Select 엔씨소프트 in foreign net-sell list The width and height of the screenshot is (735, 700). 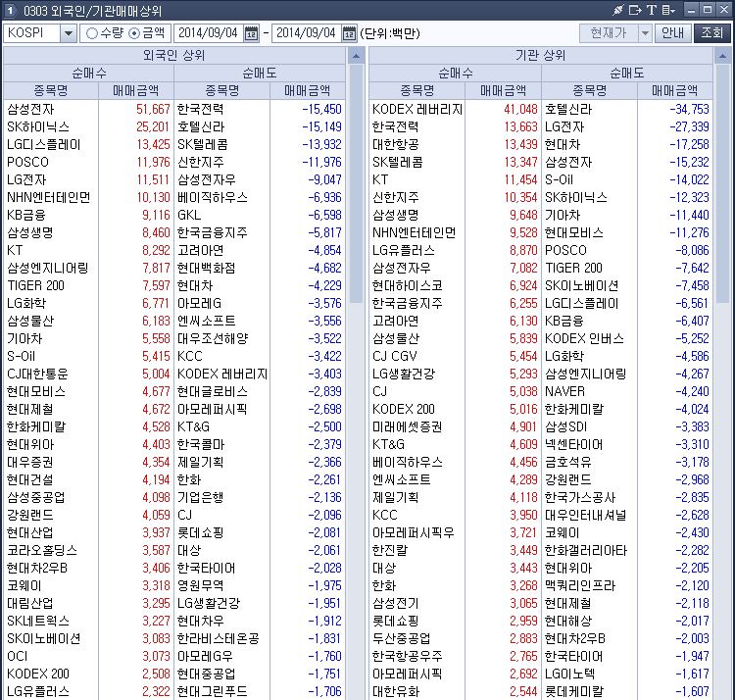(x=207, y=322)
